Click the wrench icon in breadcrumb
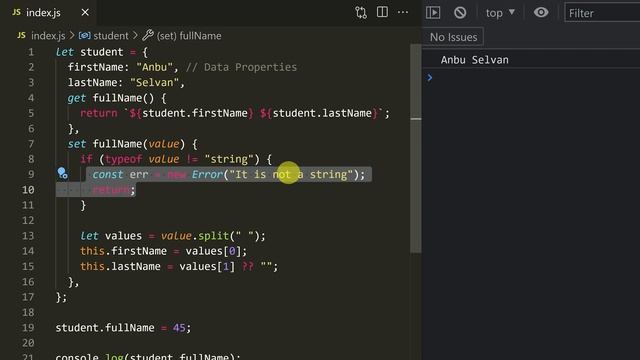The height and width of the screenshot is (360, 640). click(x=148, y=36)
